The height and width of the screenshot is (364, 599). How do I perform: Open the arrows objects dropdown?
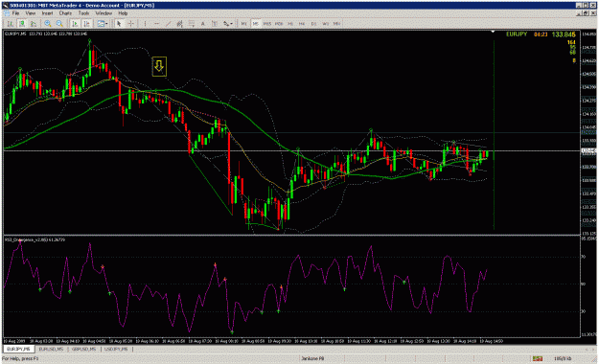pos(228,24)
